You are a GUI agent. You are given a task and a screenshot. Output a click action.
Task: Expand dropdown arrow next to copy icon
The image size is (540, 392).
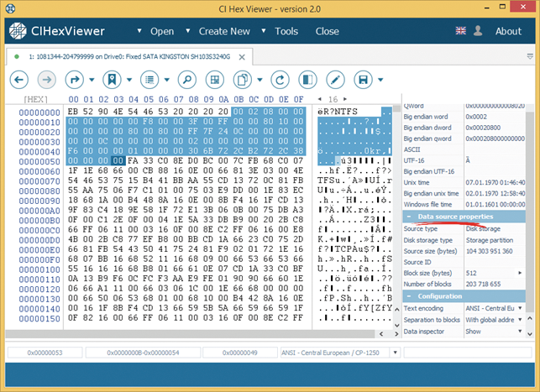coord(260,80)
